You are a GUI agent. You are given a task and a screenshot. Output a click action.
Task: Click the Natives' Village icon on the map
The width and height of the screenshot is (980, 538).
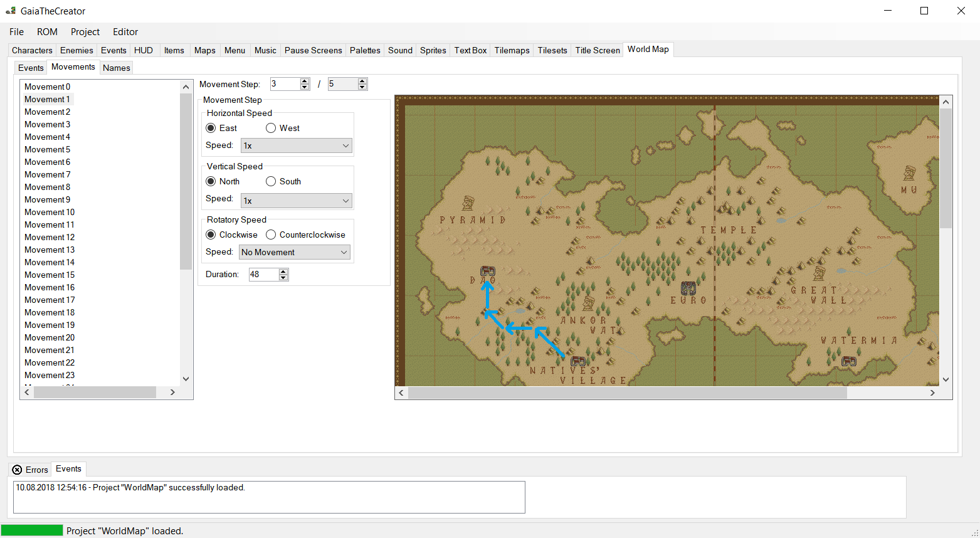coord(577,361)
